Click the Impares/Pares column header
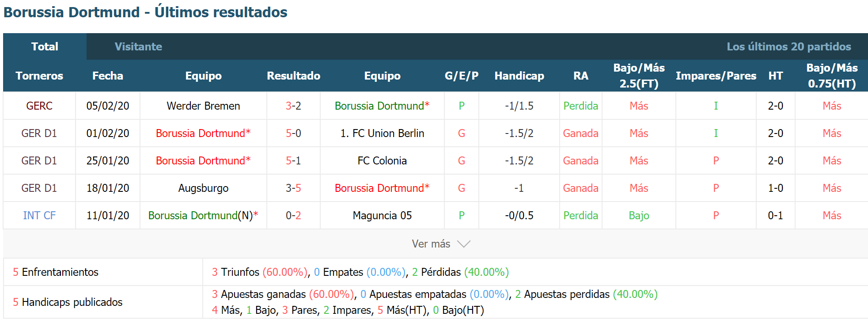The width and height of the screenshot is (868, 324). click(x=716, y=76)
